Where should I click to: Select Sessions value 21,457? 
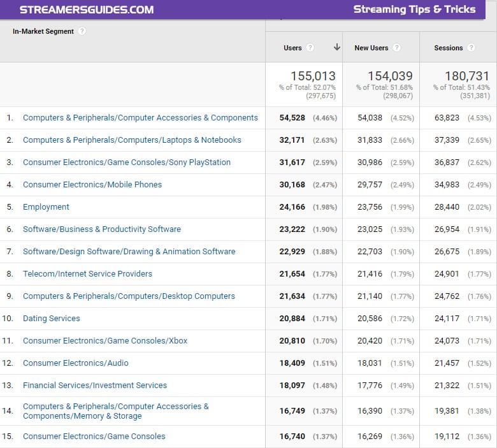(x=447, y=363)
